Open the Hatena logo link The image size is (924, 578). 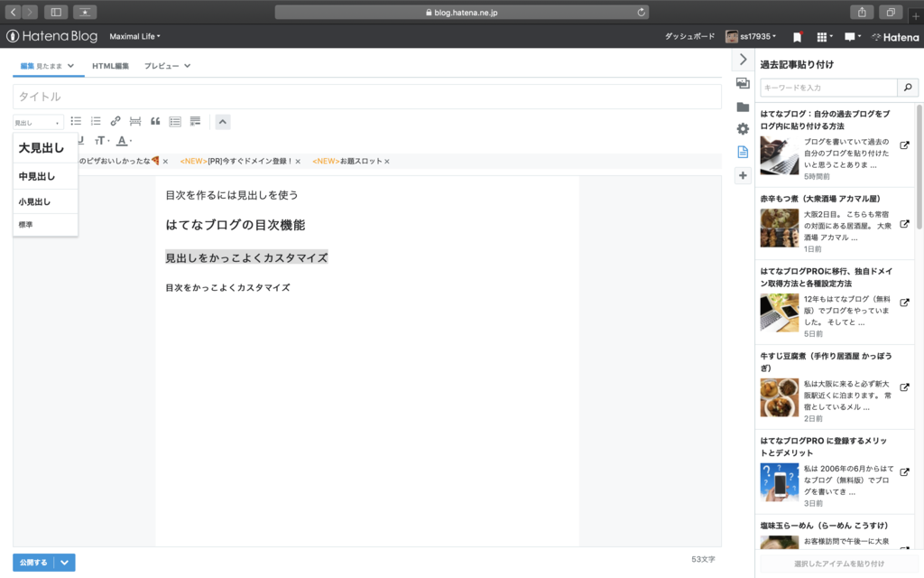(895, 37)
